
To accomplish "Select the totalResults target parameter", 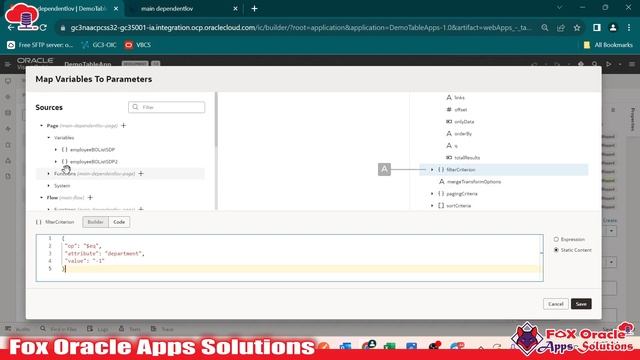I will [x=467, y=158].
